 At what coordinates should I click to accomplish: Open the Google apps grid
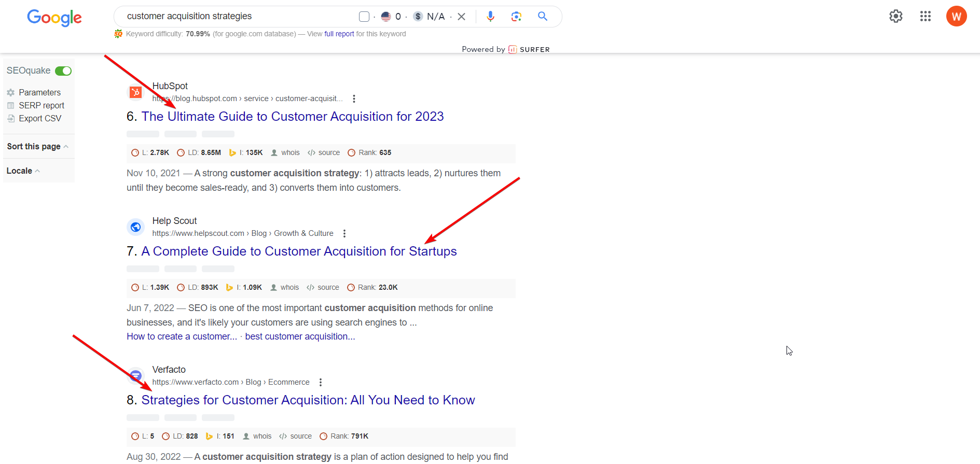click(926, 16)
